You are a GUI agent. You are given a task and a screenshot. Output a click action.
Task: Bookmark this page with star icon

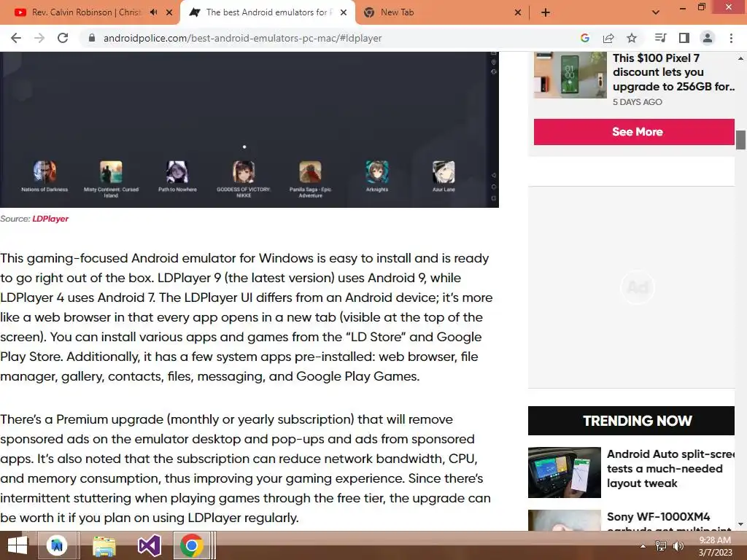(x=632, y=38)
